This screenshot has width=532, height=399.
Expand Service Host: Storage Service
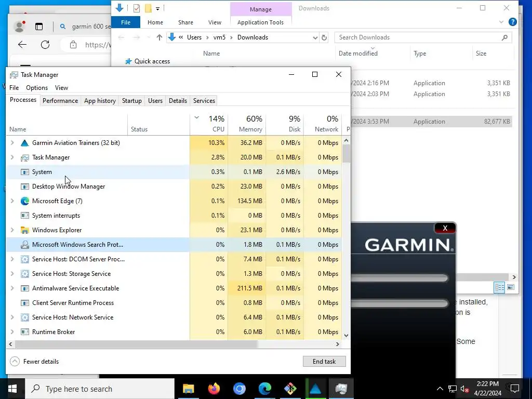(x=12, y=274)
